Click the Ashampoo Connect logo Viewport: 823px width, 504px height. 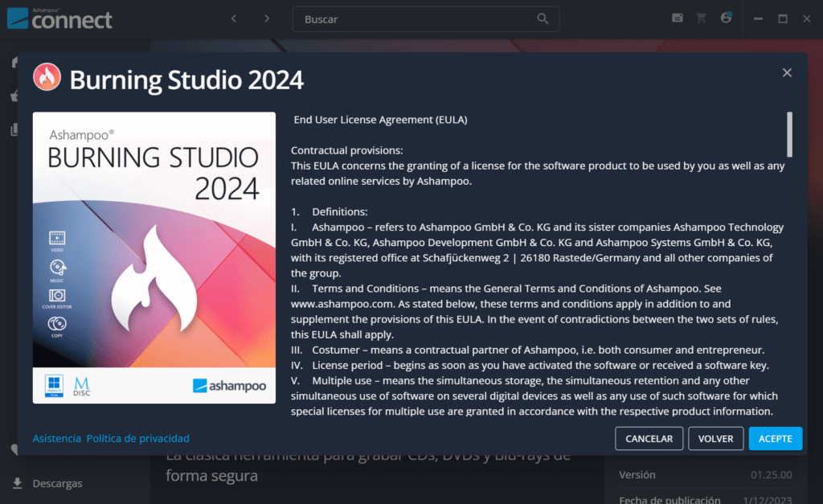(59, 18)
